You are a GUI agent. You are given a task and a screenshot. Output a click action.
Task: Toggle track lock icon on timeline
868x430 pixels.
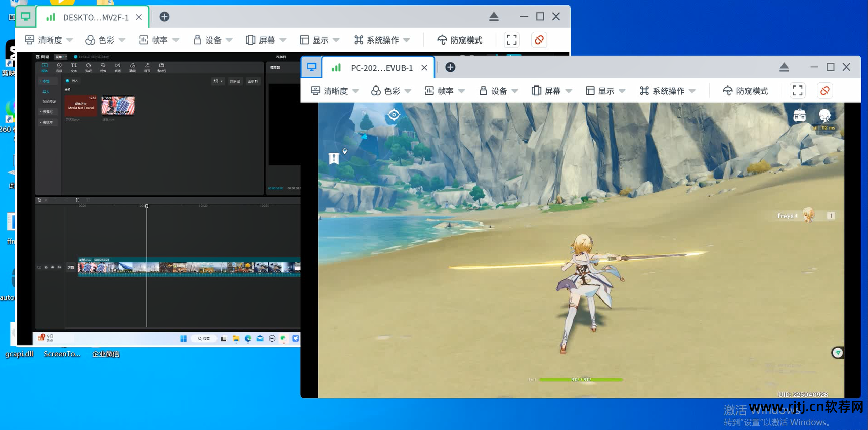point(46,267)
